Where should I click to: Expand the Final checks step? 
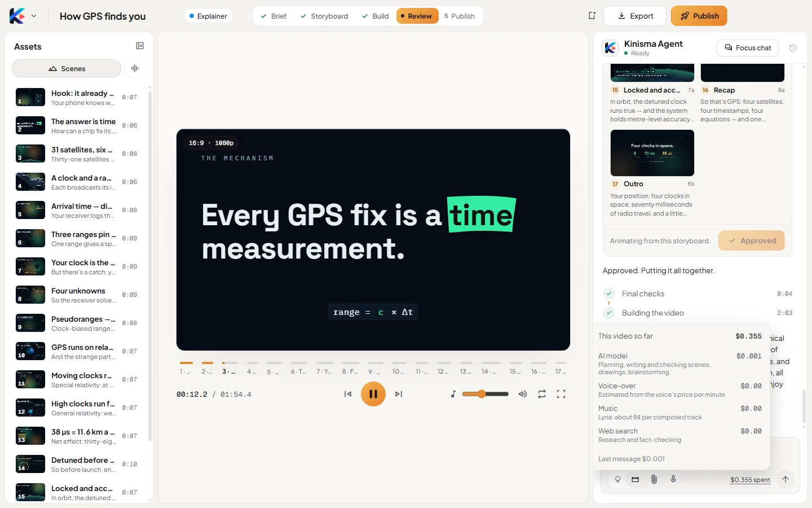pyautogui.click(x=698, y=294)
